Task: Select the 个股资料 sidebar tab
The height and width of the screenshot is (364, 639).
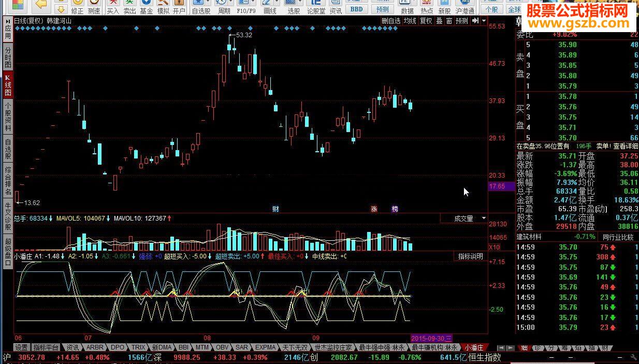Action: 8,117
